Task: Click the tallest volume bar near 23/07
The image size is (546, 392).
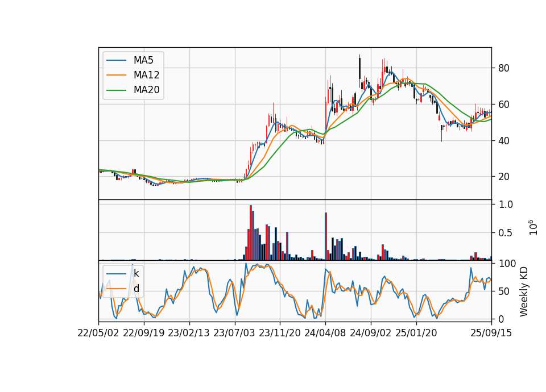Action: [251, 232]
